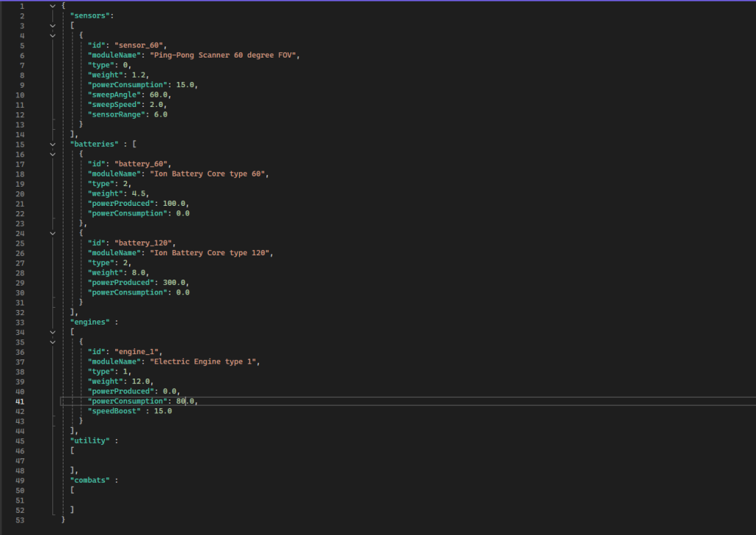Image resolution: width=756 pixels, height=535 pixels.
Task: Click empty line 47 inside utility array
Action: tap(148, 460)
